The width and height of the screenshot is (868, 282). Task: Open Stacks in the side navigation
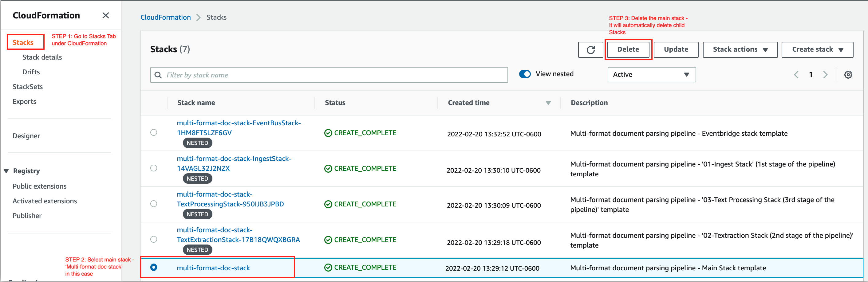[x=23, y=42]
